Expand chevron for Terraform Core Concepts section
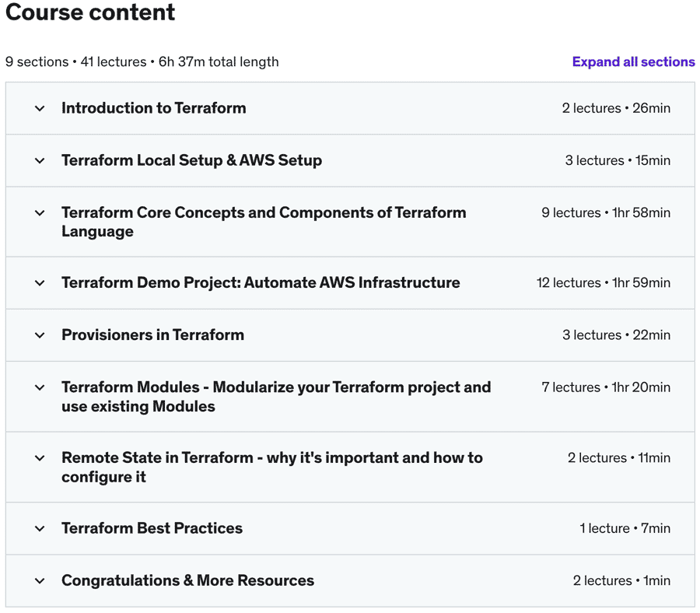The width and height of the screenshot is (700, 613). pos(40,213)
